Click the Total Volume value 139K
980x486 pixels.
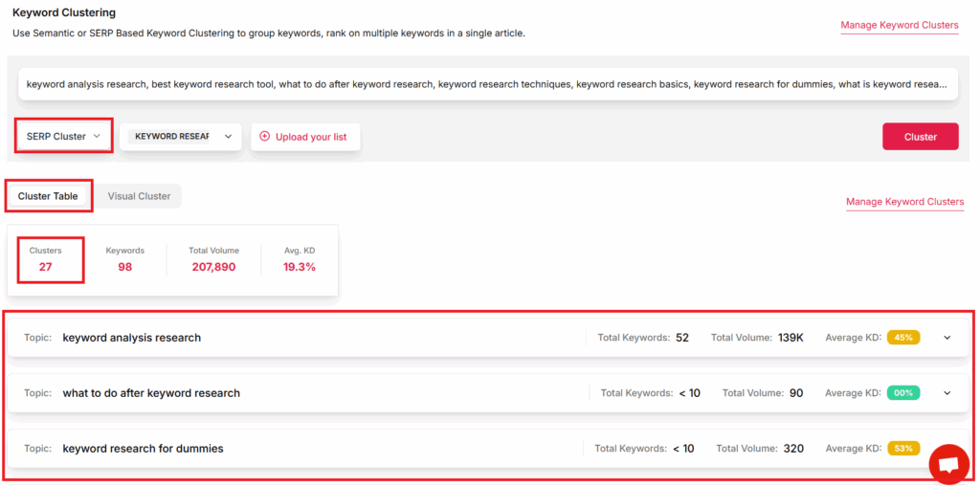pos(791,338)
